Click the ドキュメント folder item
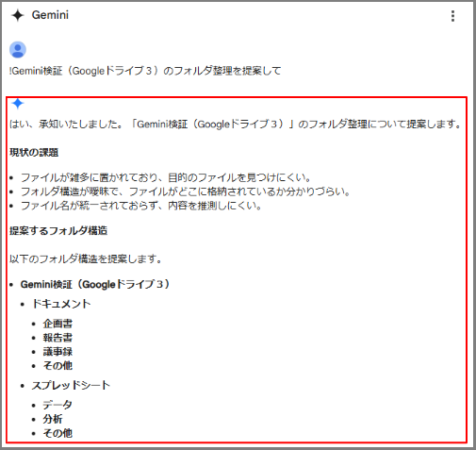 [x=61, y=304]
